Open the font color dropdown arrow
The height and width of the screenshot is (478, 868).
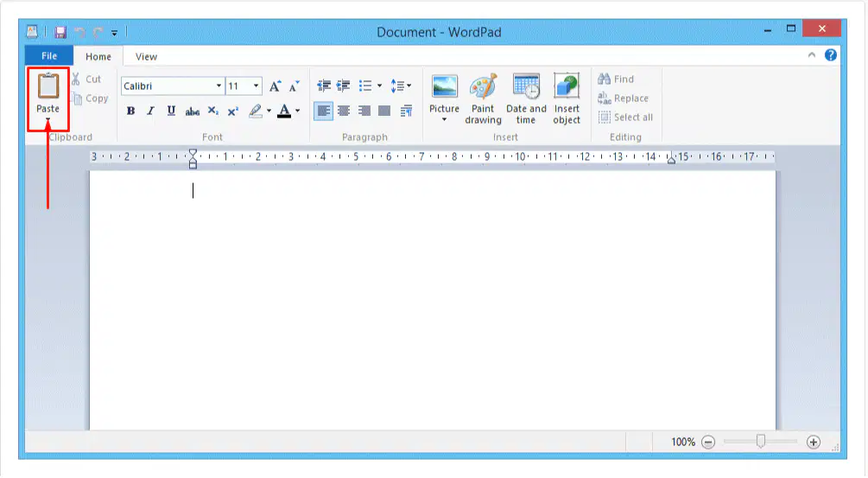pos(298,111)
